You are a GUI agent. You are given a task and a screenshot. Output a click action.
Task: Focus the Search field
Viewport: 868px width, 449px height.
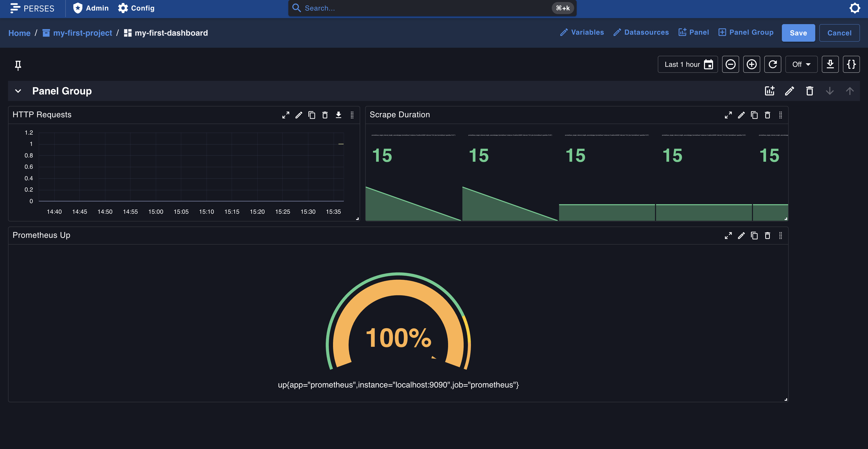pyautogui.click(x=432, y=8)
